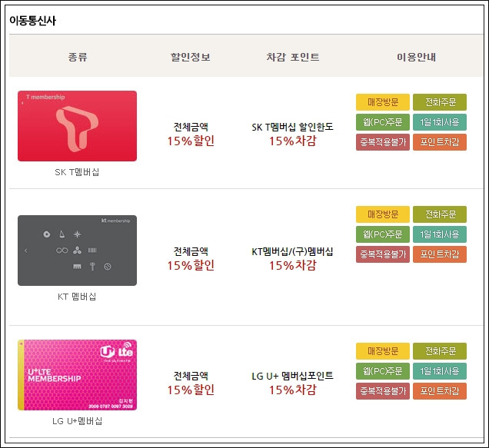Viewport: 489px width, 448px height.
Task: Click 웹(PC)주문 badge in LG U+멤버십 row
Action: (x=383, y=371)
